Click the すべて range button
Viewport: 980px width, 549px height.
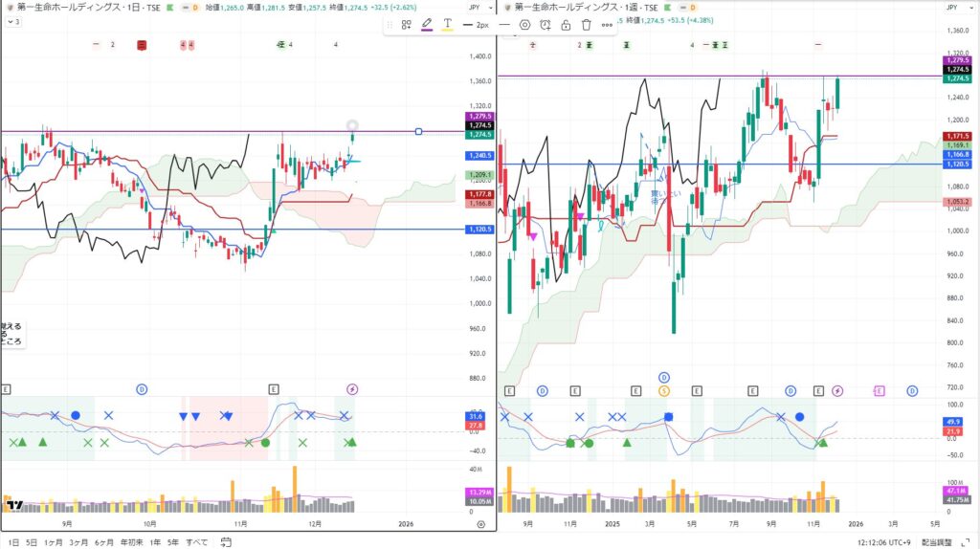pos(196,541)
